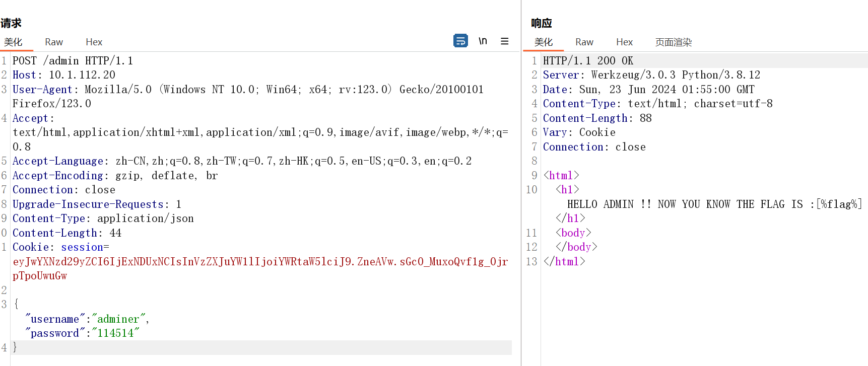Click the HTTP/1.1 200 OK status line
Image resolution: width=868 pixels, height=366 pixels.
click(x=588, y=61)
